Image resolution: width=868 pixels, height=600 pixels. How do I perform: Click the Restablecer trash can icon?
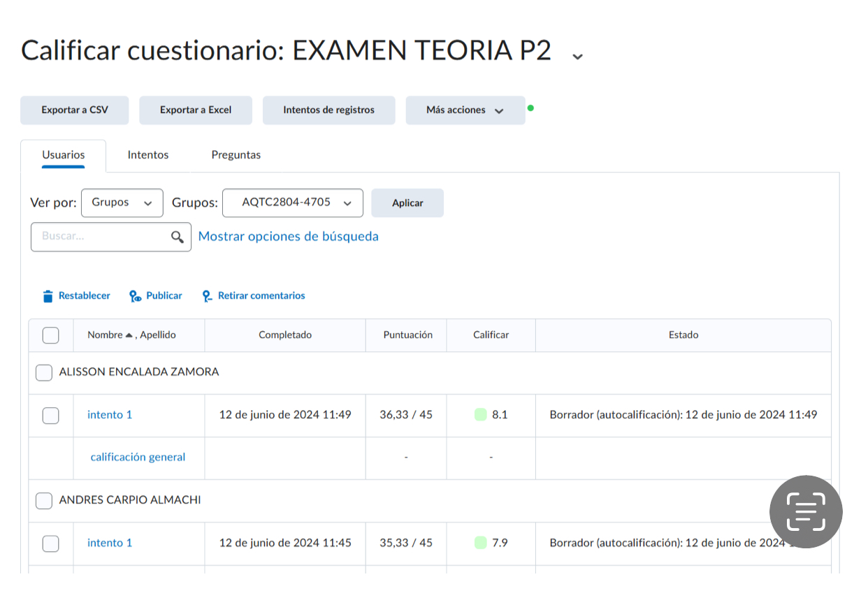point(48,296)
